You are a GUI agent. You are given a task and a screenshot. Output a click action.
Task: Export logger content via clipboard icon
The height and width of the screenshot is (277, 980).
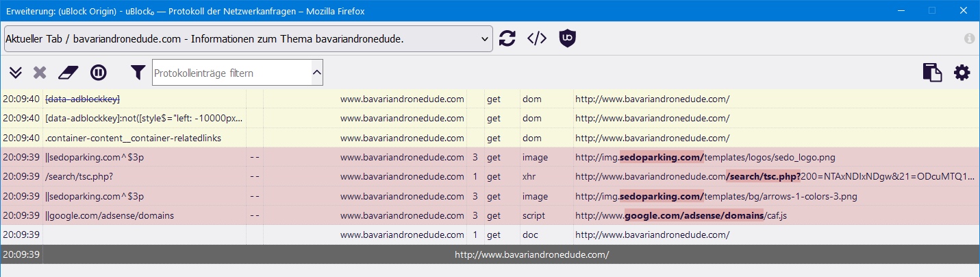pyautogui.click(x=932, y=72)
